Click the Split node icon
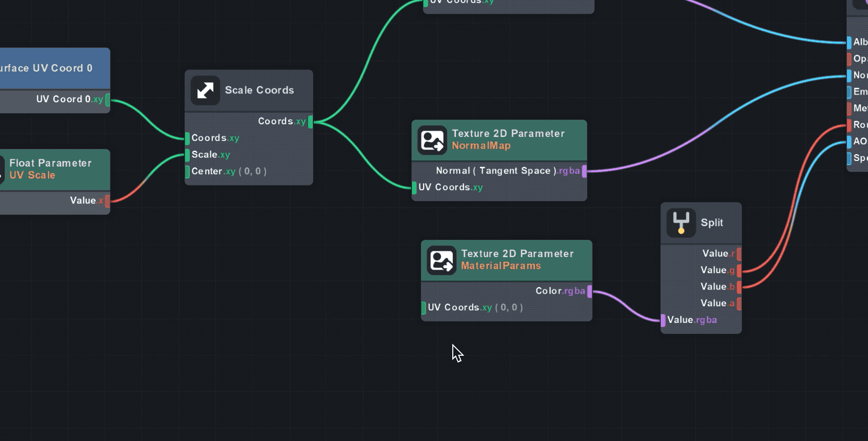 click(681, 223)
